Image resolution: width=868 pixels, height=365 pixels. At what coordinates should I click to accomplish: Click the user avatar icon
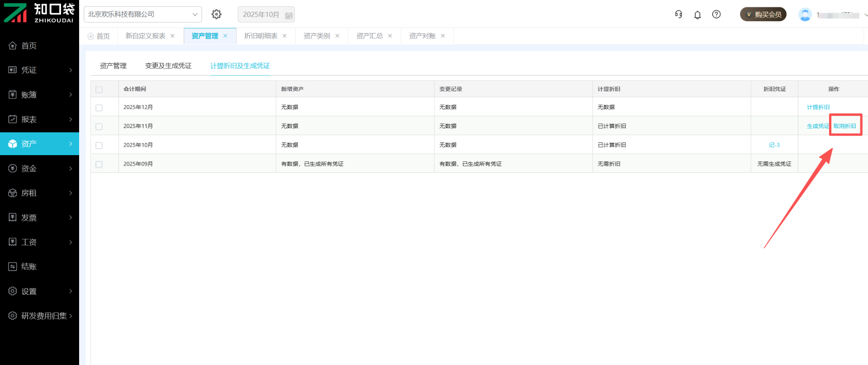pyautogui.click(x=805, y=14)
